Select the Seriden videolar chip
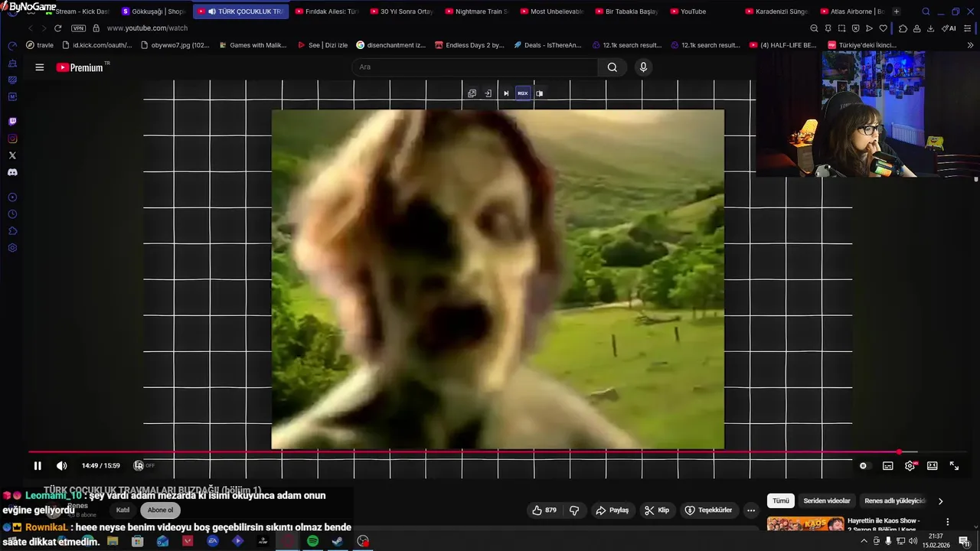 (x=827, y=501)
